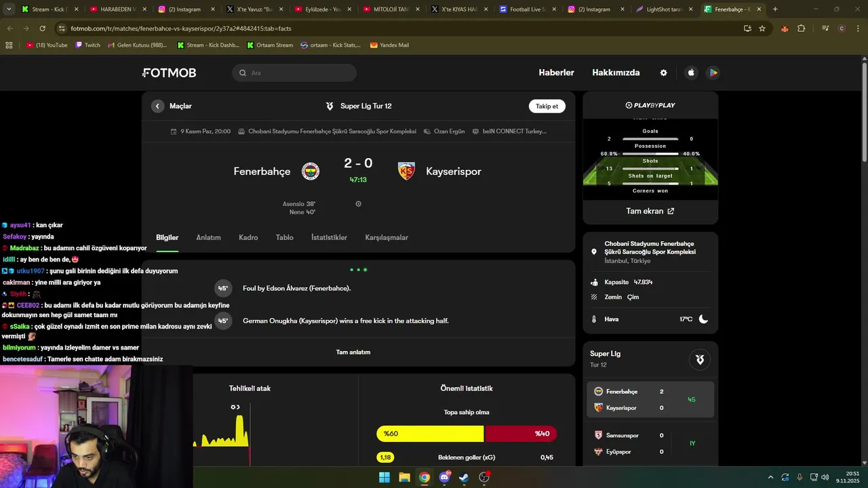Open the Chrome apps grid in bookmarks bar

tap(9, 45)
